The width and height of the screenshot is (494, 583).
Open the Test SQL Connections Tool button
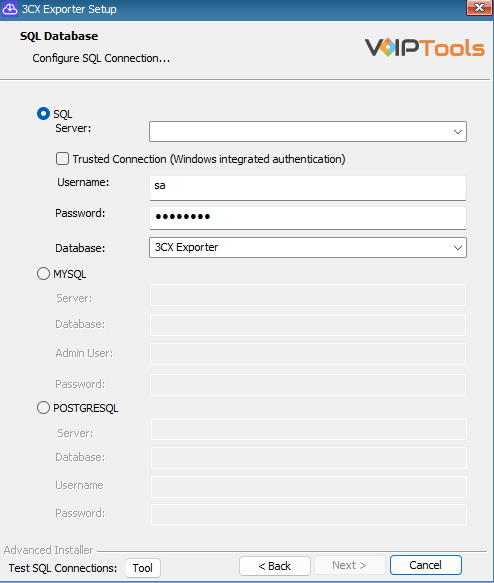(x=143, y=568)
